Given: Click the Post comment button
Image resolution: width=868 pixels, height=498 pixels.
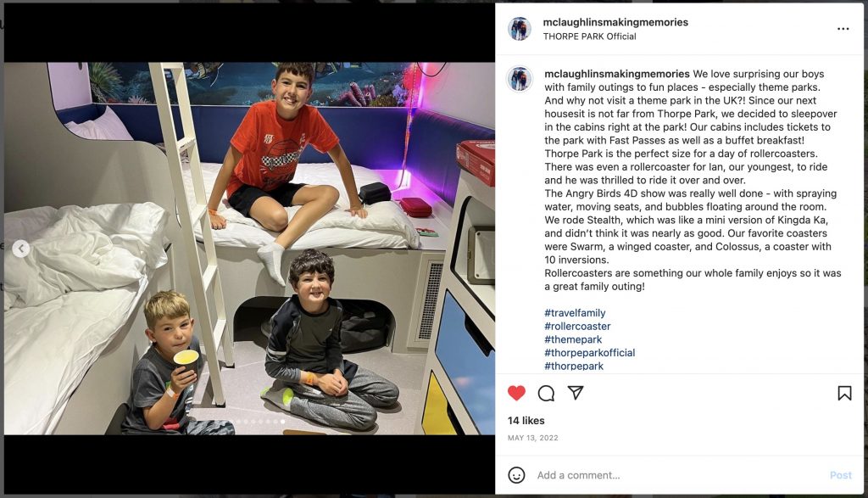Looking at the screenshot, I should (x=840, y=475).
